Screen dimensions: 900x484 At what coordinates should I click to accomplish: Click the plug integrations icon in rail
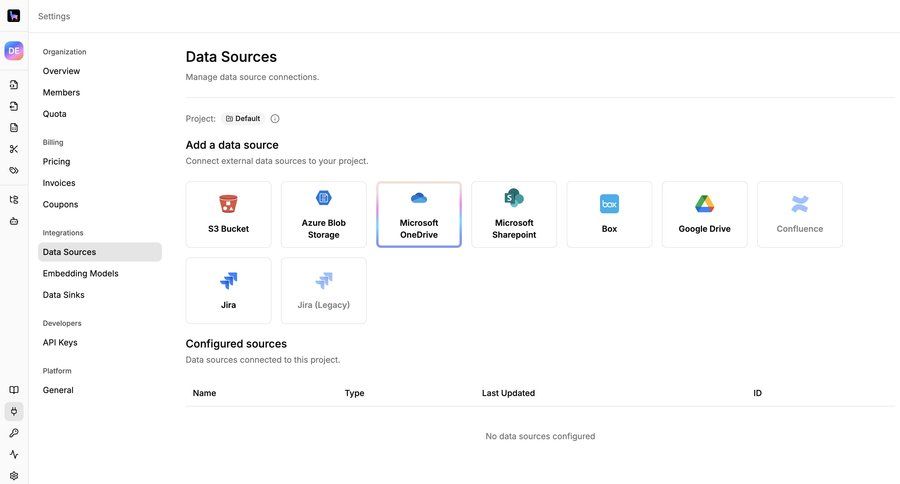coord(14,411)
